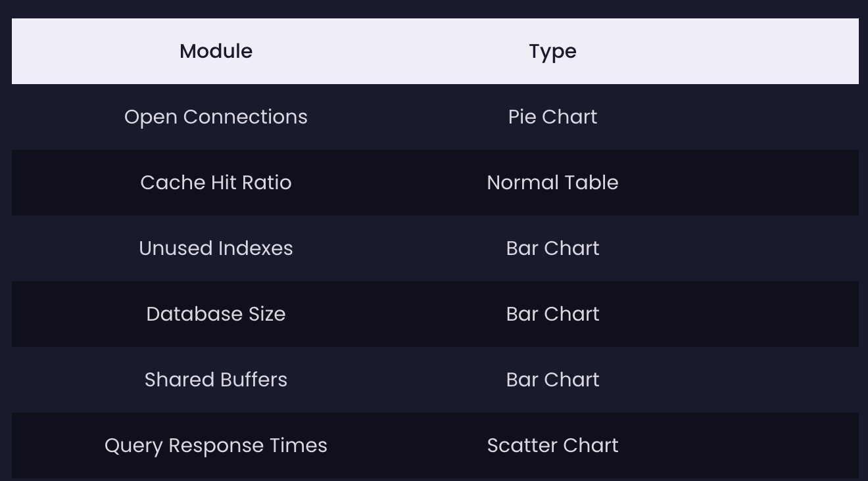Click empty cell right of Normal Table
This screenshot has width=868, height=481.
click(772, 183)
